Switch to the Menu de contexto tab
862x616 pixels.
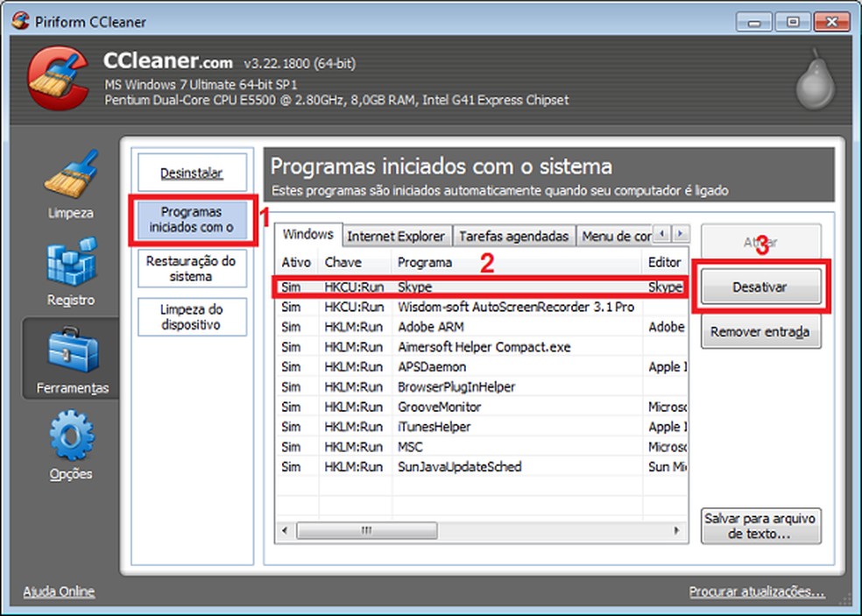pos(615,237)
